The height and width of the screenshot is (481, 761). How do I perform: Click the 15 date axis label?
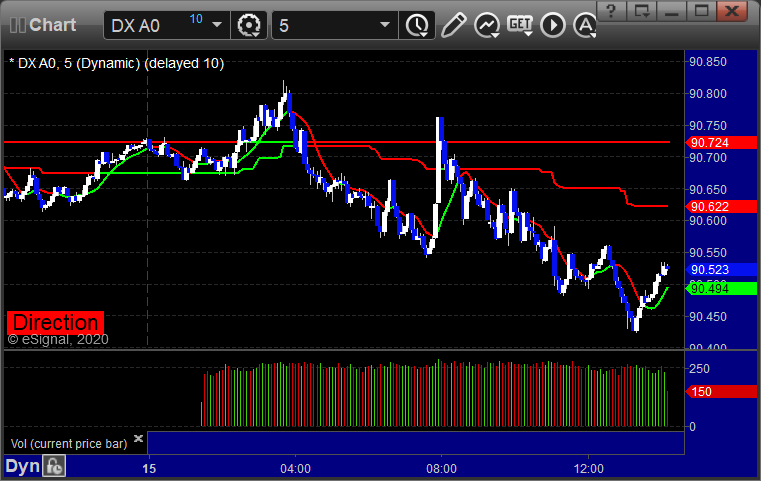[x=149, y=469]
